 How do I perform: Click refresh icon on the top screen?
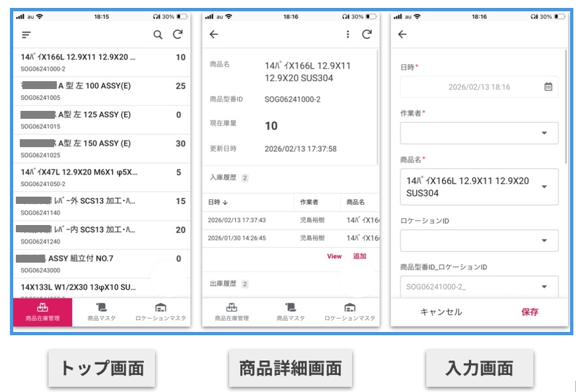coord(177,35)
